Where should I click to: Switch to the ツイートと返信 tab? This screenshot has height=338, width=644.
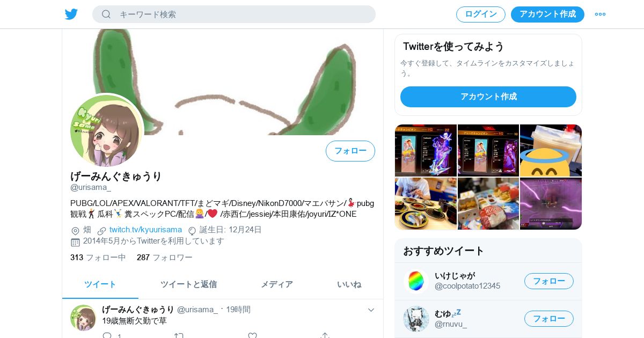coord(188,284)
